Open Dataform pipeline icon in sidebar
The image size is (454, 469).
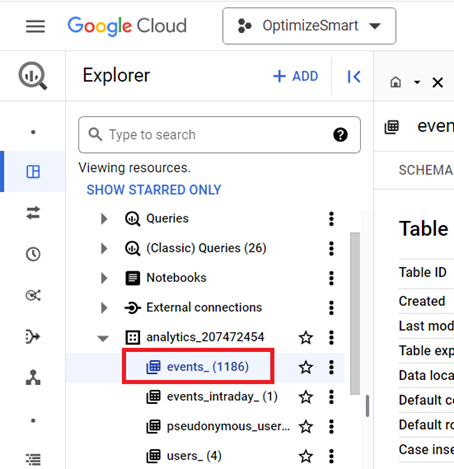pyautogui.click(x=33, y=336)
